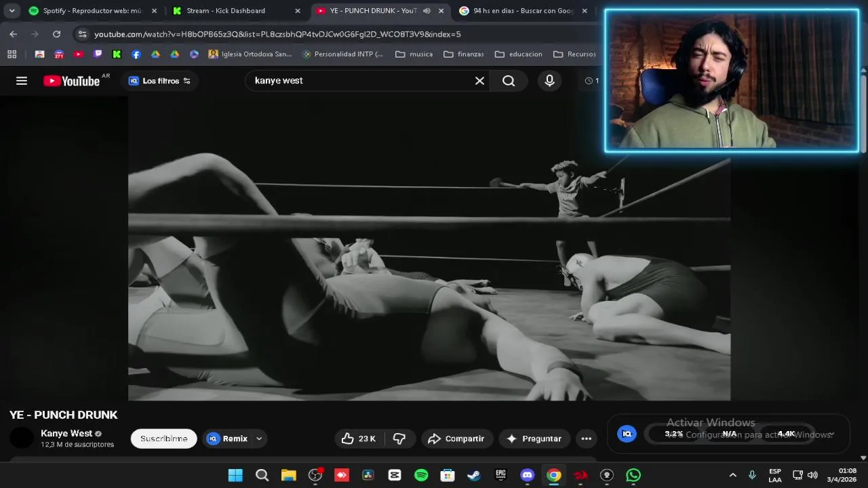
Task: Open the Facebook bookmark icon
Action: pyautogui.click(x=136, y=54)
